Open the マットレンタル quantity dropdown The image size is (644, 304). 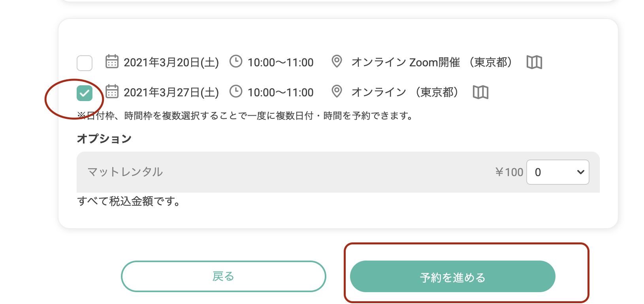pyautogui.click(x=557, y=172)
